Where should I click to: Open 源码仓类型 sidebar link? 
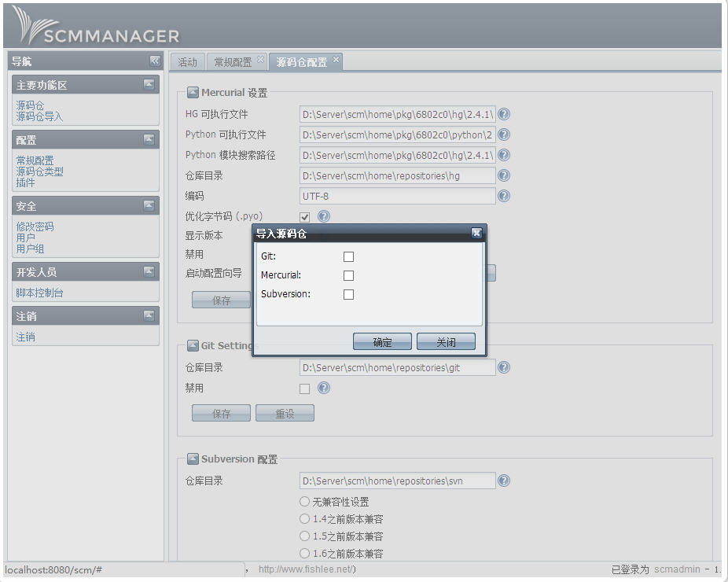tap(39, 171)
